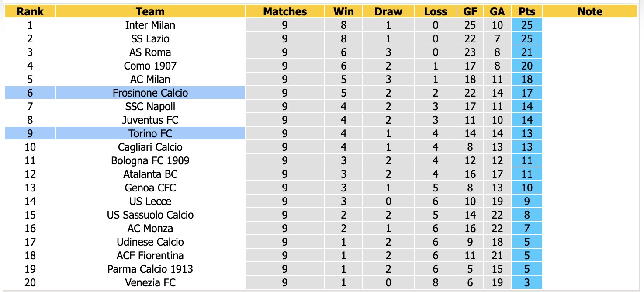The height and width of the screenshot is (292, 644).
Task: Click on Venezia FC team name
Action: [x=150, y=283]
